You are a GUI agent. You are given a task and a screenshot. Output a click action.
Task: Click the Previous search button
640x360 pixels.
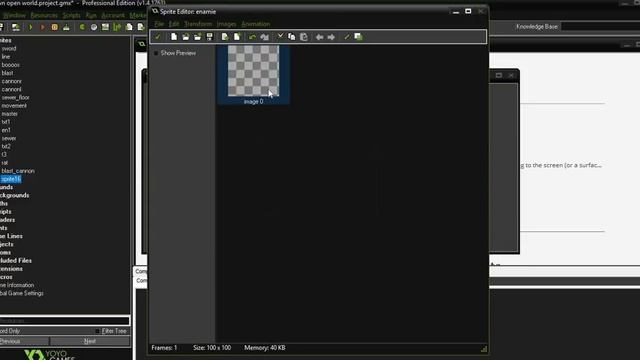pyautogui.click(x=24, y=341)
